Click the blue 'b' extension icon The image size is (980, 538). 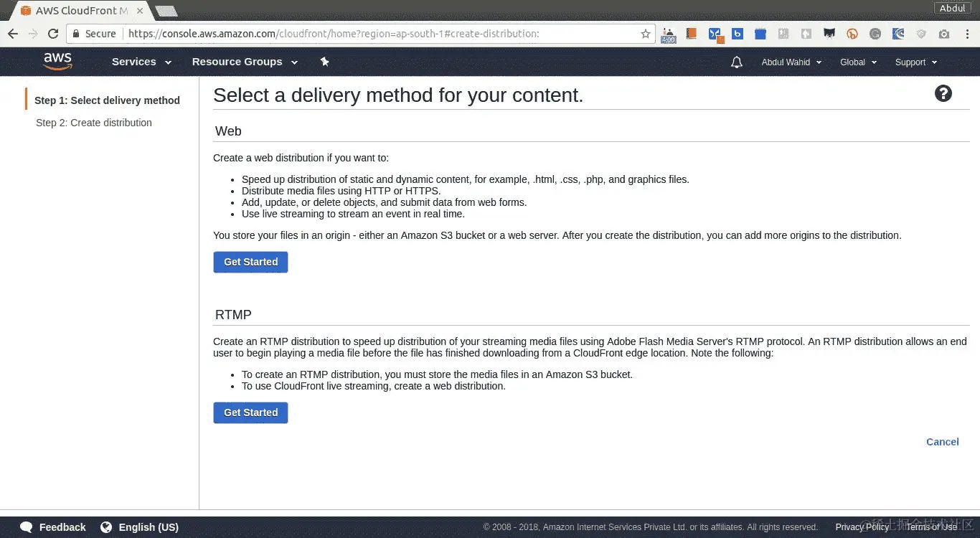[x=737, y=33]
